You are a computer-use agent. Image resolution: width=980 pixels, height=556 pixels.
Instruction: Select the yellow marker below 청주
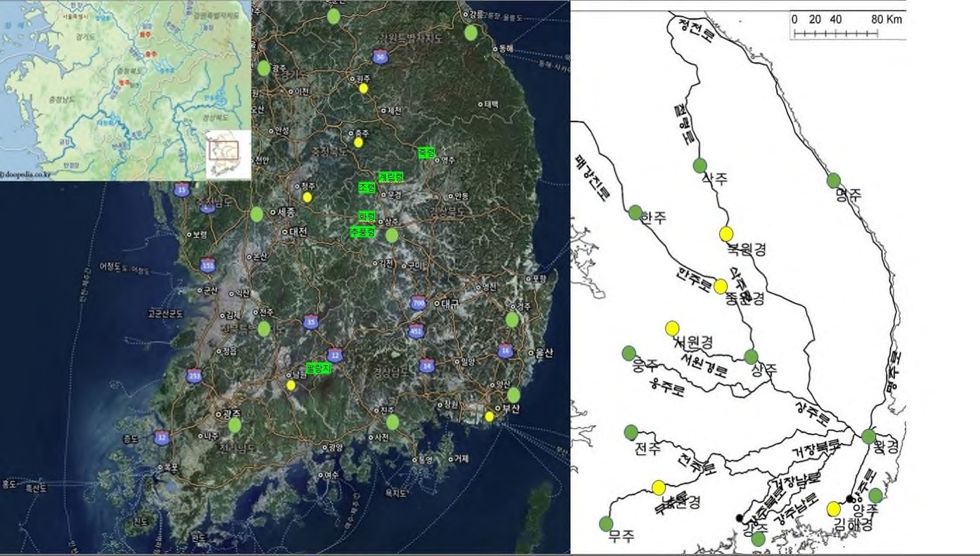pyautogui.click(x=307, y=198)
